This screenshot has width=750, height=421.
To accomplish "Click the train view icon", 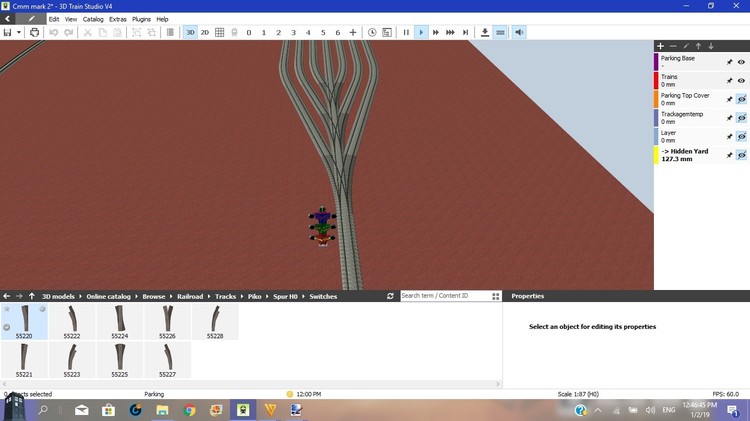I will [234, 33].
